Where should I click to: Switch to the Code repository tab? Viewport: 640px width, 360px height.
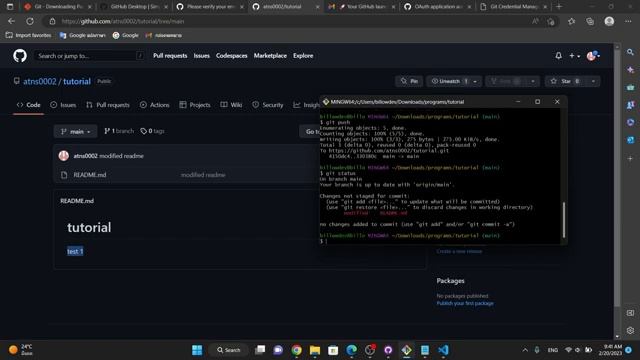click(28, 105)
